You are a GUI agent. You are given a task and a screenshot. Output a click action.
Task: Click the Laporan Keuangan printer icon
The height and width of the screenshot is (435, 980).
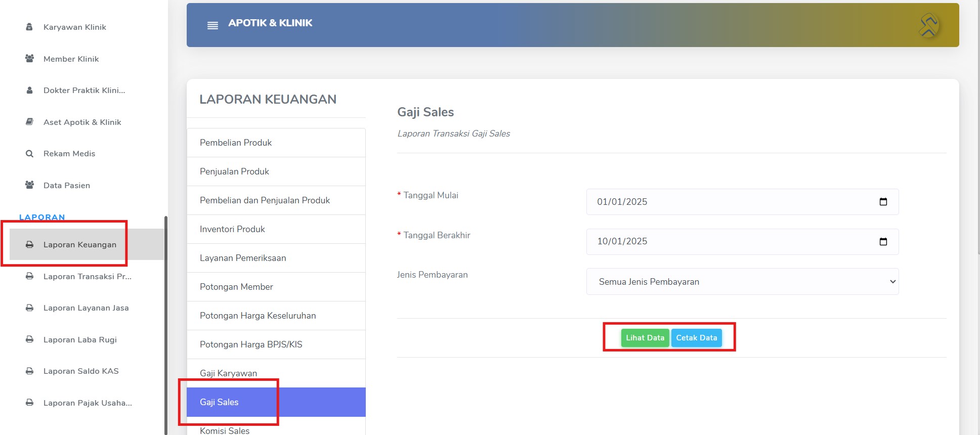click(x=29, y=244)
